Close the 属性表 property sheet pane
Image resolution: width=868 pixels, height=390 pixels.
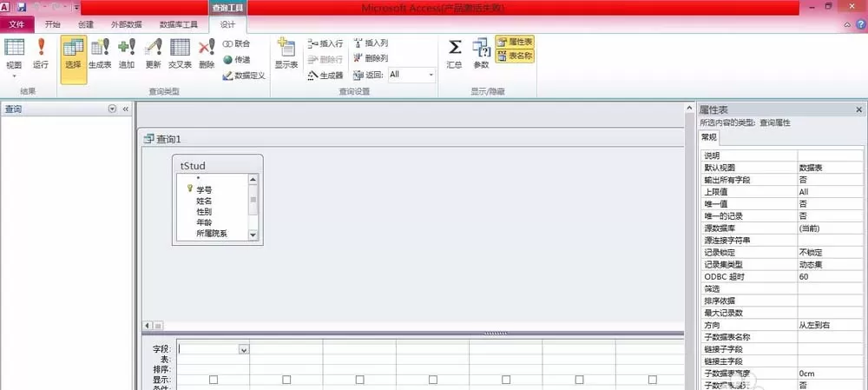pyautogui.click(x=859, y=109)
